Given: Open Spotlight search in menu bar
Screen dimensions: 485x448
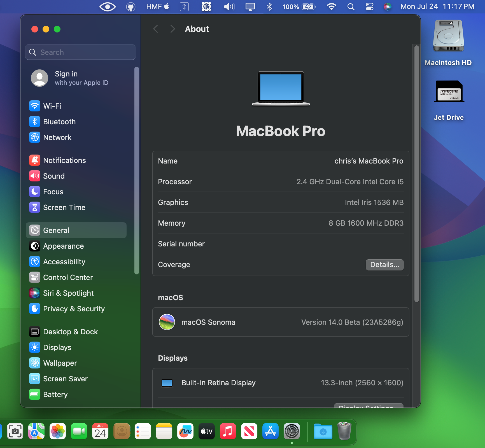Looking at the screenshot, I should pyautogui.click(x=351, y=7).
